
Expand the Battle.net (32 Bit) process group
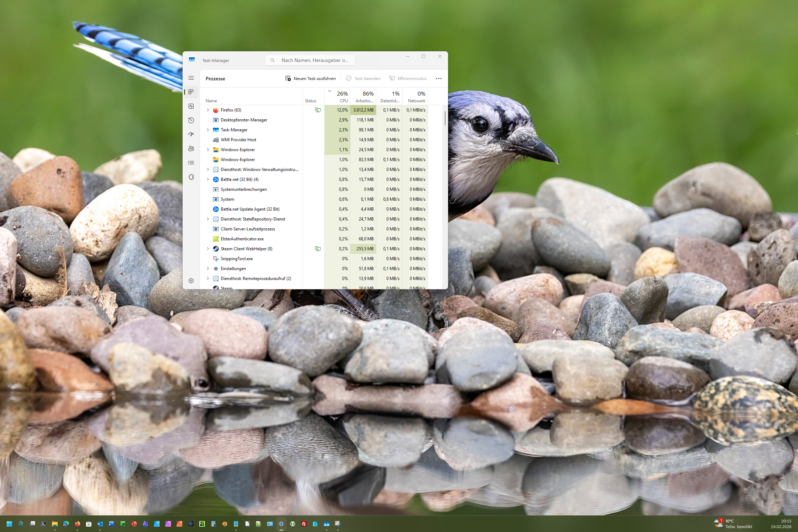[208, 179]
